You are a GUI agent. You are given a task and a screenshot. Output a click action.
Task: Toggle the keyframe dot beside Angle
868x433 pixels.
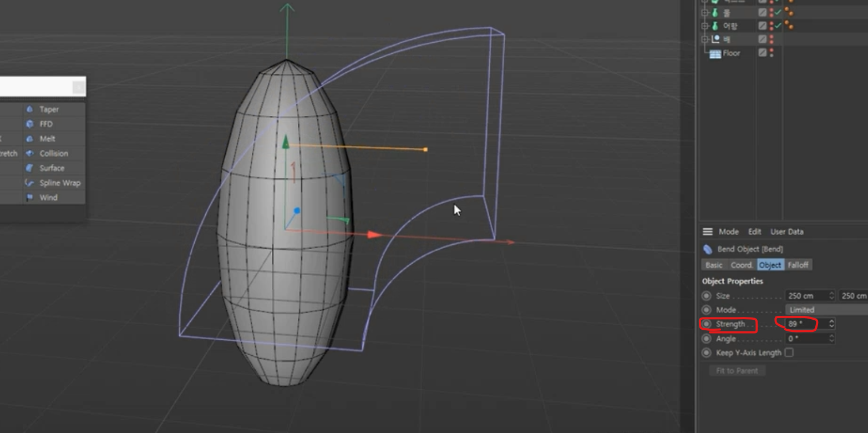(x=706, y=338)
